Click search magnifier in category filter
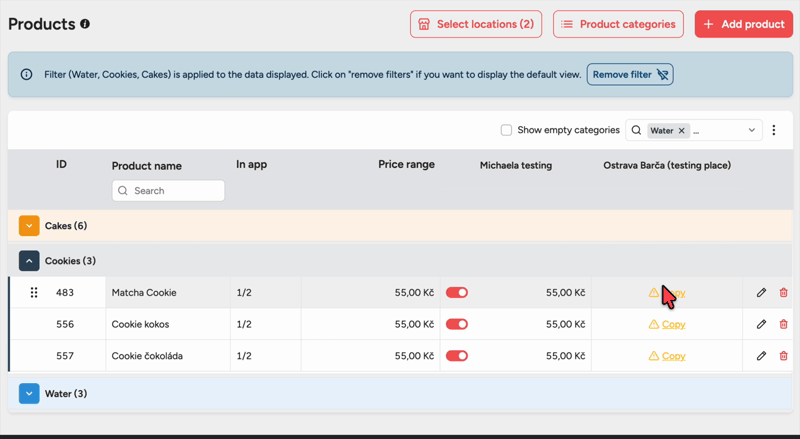Image resolution: width=800 pixels, height=439 pixels. click(636, 130)
